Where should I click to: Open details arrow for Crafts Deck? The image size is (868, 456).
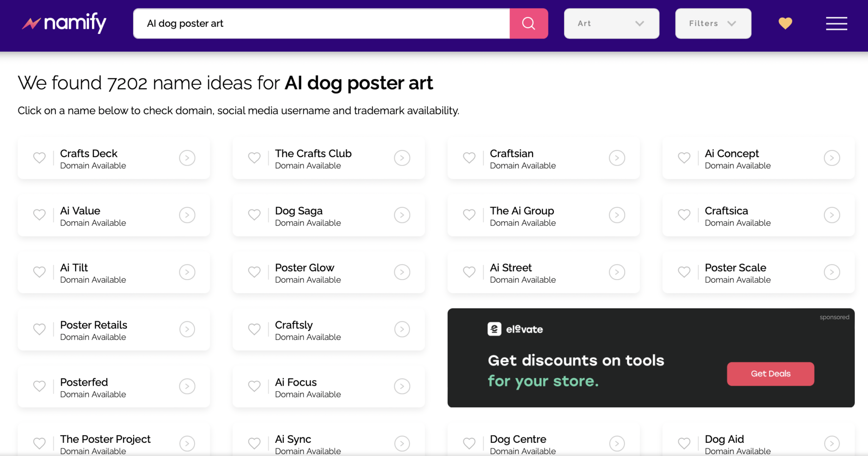[x=187, y=158]
